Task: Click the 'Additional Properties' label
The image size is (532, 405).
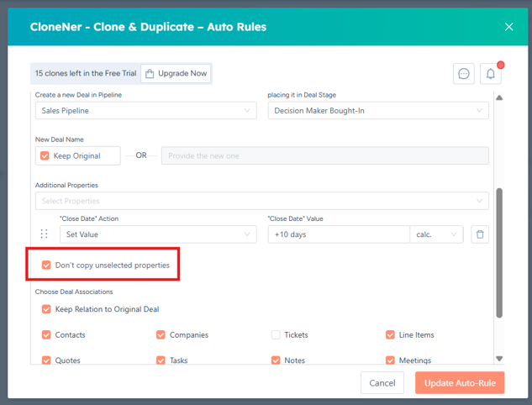Action: click(x=66, y=185)
